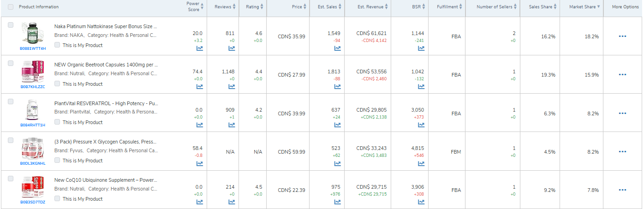Expand more options menu for CoQ10 Ubiquinone
This screenshot has height=209, width=644.
622,190
